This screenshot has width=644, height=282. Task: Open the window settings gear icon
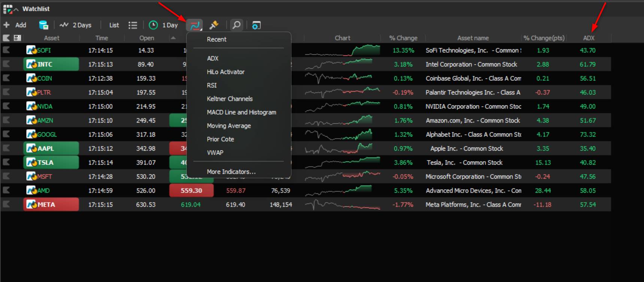pos(256,25)
